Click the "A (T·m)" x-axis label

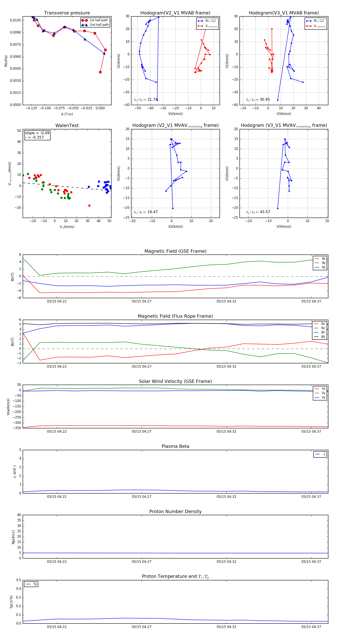[x=67, y=114]
